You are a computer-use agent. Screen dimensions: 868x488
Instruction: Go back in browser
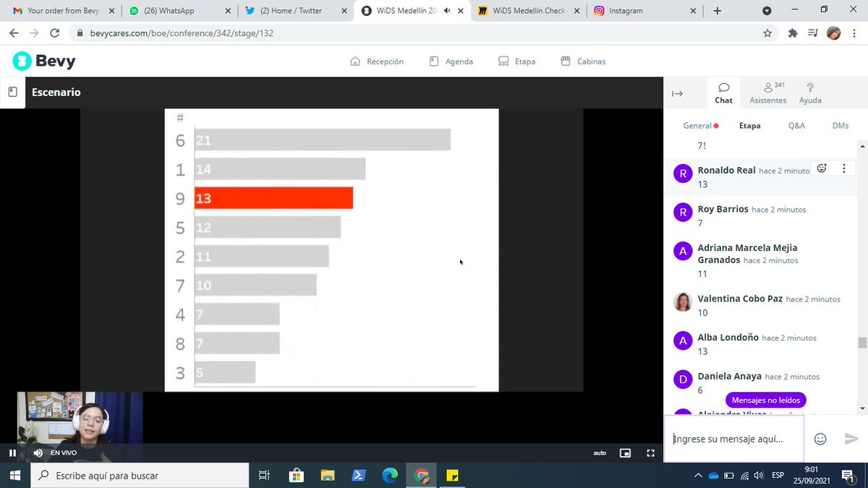14,33
